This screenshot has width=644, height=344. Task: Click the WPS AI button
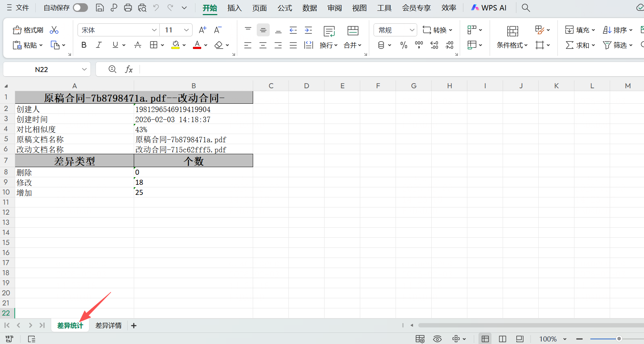[489, 8]
